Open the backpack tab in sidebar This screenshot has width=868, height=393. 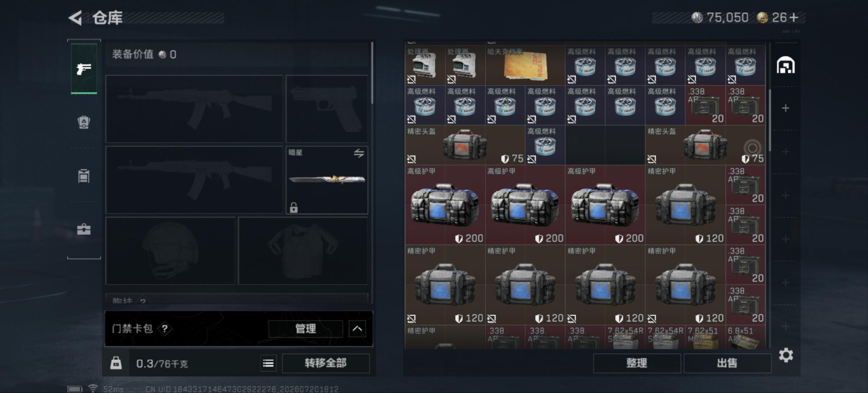[x=84, y=122]
